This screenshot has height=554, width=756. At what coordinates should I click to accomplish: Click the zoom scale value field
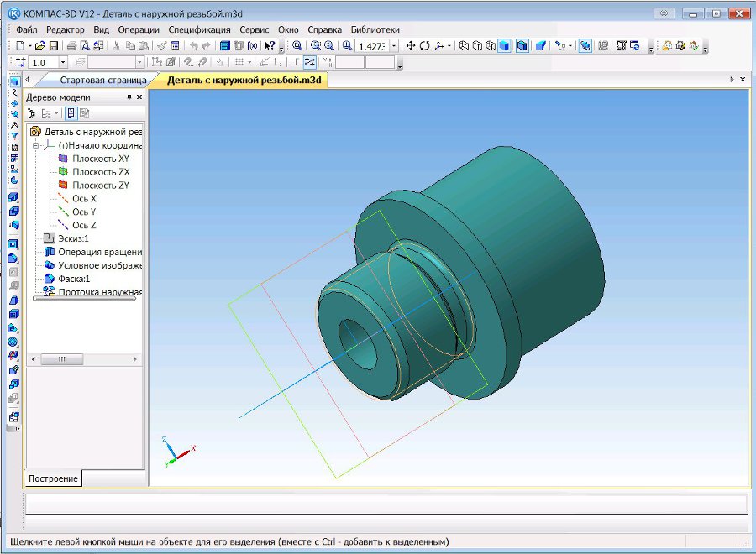click(373, 46)
